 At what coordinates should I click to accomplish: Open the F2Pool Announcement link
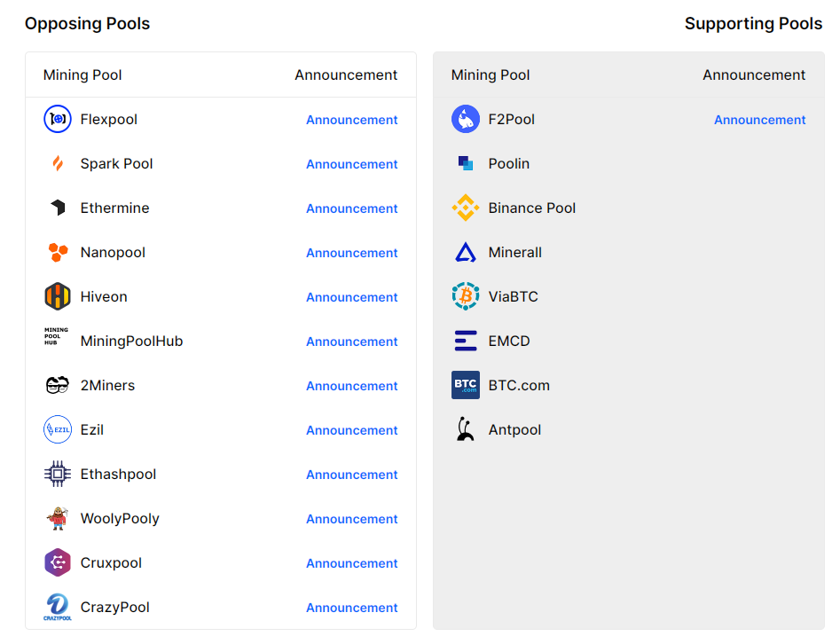click(x=760, y=120)
